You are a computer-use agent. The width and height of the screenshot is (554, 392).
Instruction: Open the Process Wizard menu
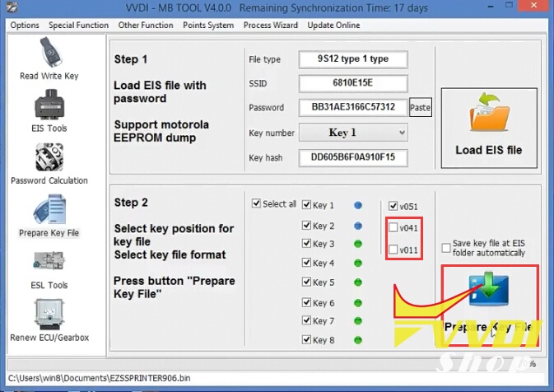tap(271, 25)
